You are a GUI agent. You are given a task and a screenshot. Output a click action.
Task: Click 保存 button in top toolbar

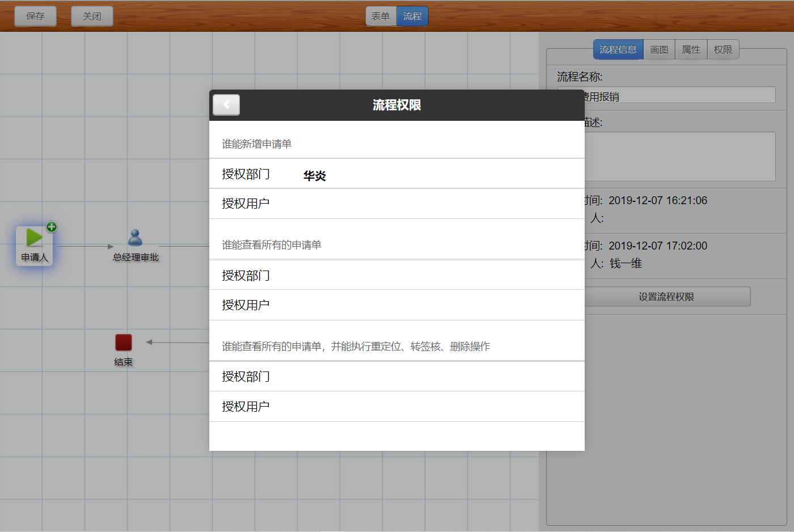pos(35,16)
